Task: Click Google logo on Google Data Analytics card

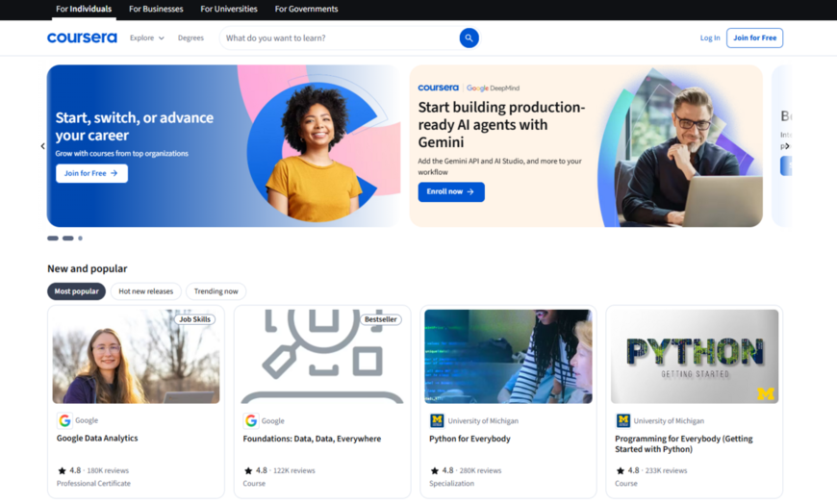Action: 64,420
